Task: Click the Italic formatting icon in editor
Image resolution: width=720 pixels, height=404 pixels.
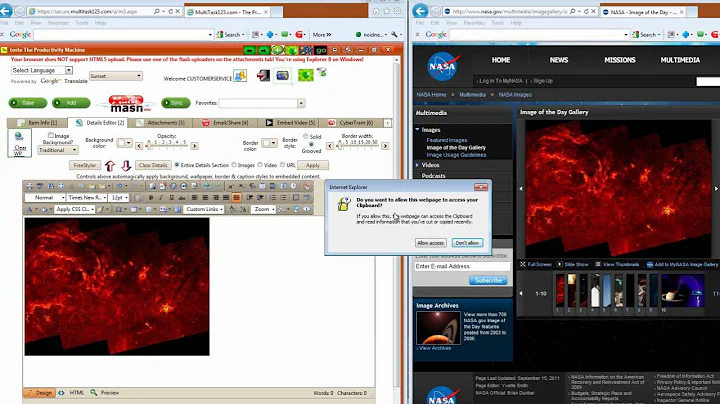Action: (x=161, y=197)
